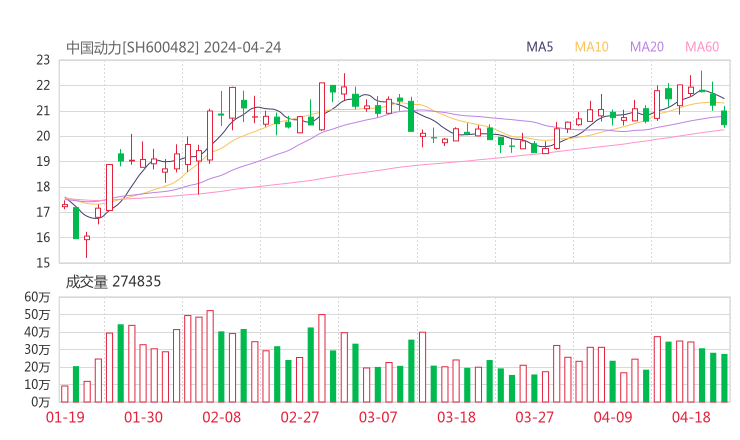The image size is (740, 440).
Task: Click the MA5 legend label
Action: [x=539, y=47]
